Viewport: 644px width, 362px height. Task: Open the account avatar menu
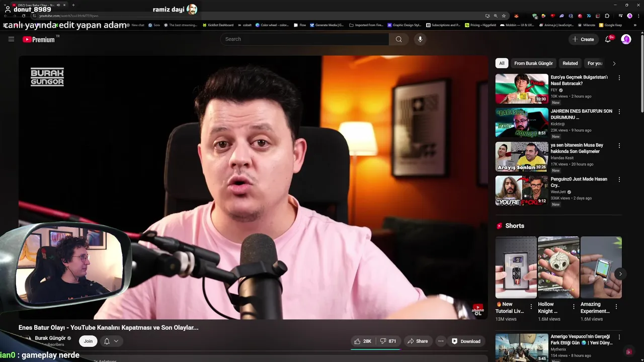tap(626, 39)
